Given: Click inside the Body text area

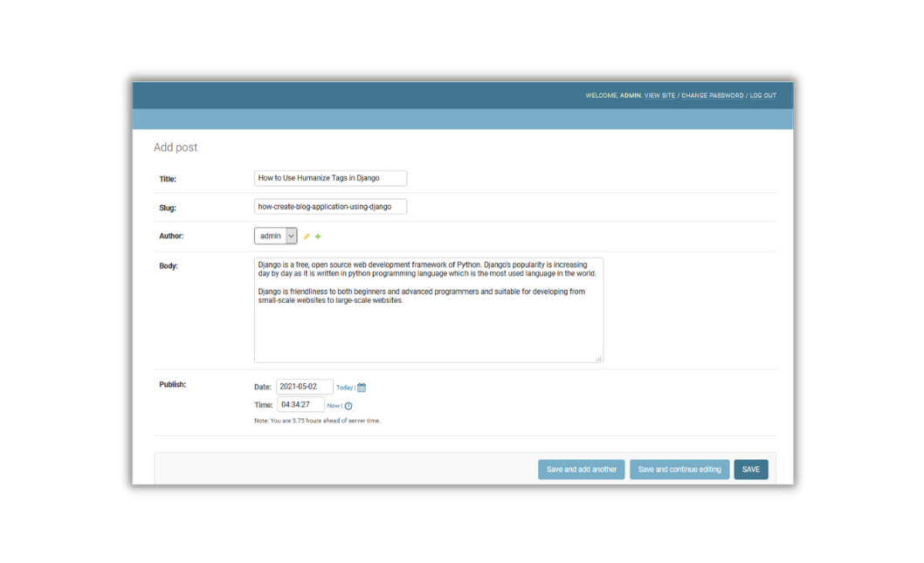Looking at the screenshot, I should point(429,310).
